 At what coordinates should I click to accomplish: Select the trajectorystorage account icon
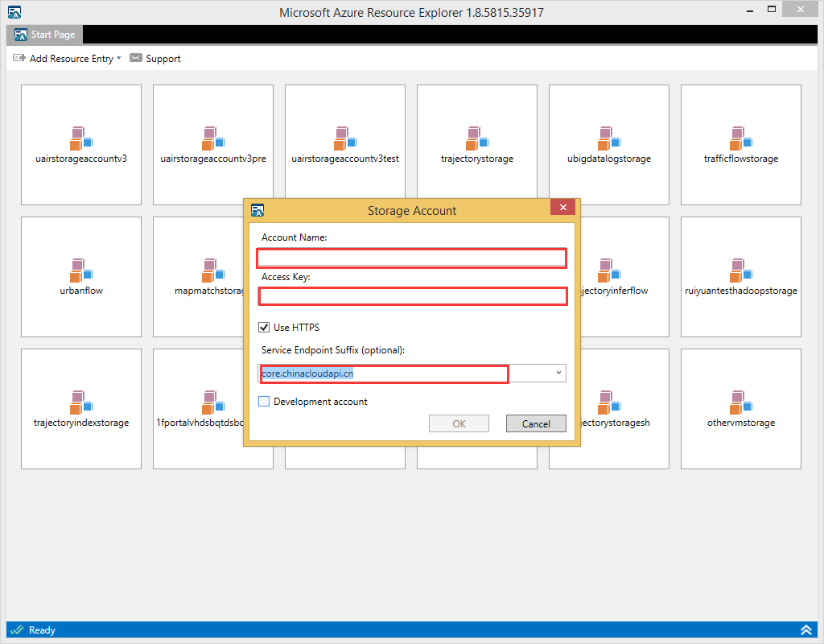pyautogui.click(x=477, y=138)
